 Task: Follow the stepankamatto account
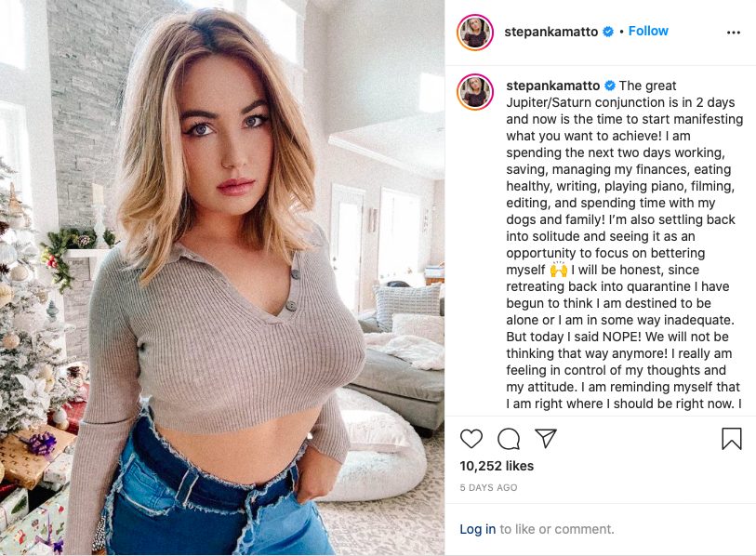(648, 31)
